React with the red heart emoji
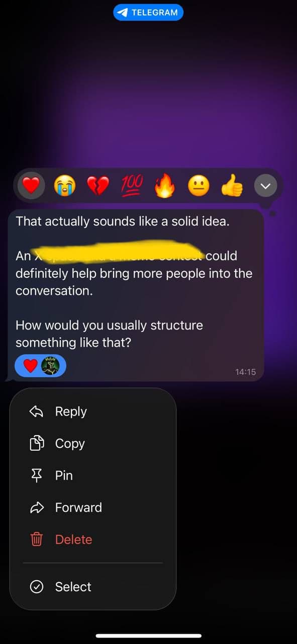The height and width of the screenshot is (644, 297). point(31,187)
